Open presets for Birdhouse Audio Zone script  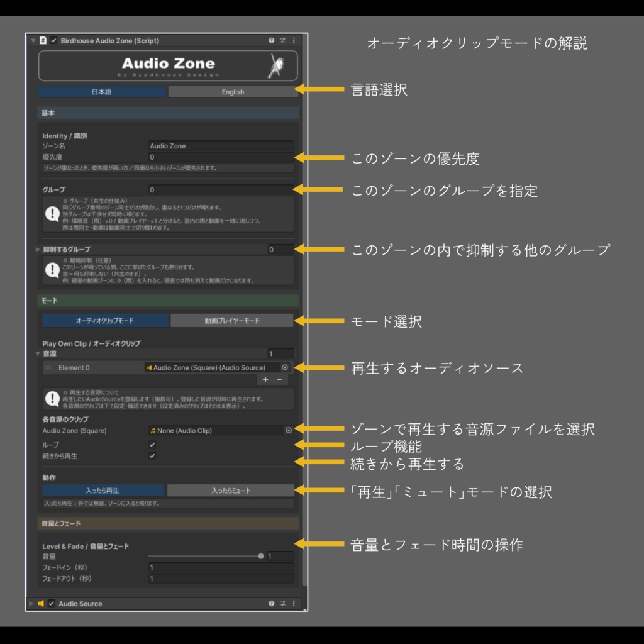pos(282,40)
